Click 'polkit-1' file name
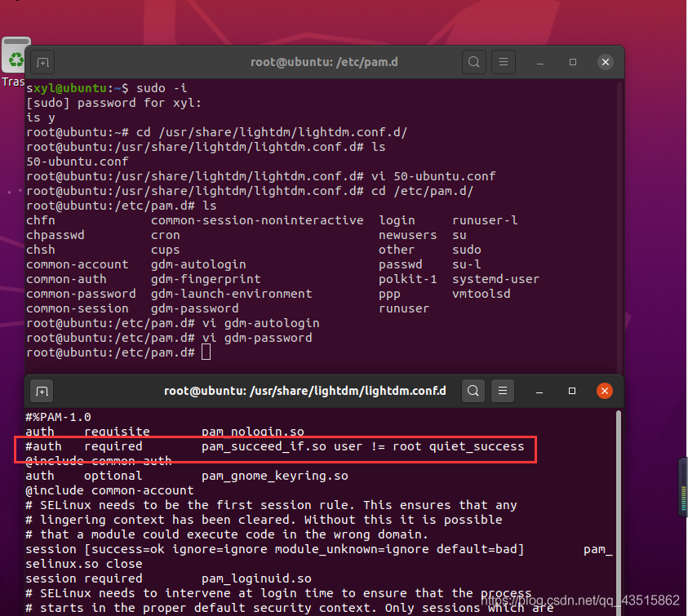Screen dimensions: 688x616 [407, 279]
